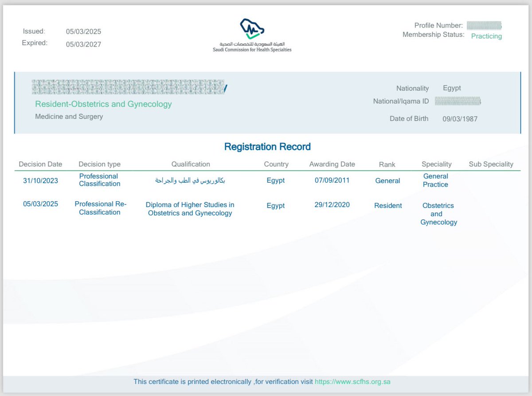This screenshot has height=396, width=532.
Task: Select the Professional Classification entry
Action: click(99, 180)
